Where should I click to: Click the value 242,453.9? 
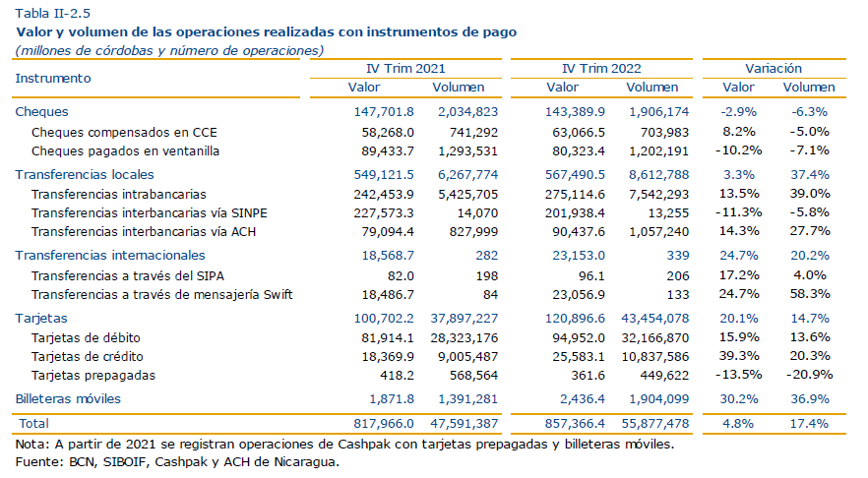[384, 194]
